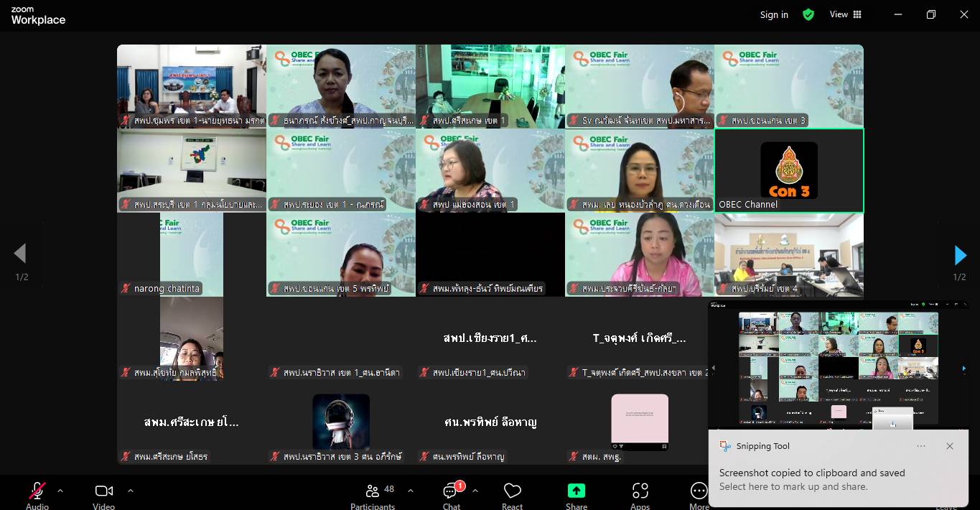Select สพป.นราธิวาส เขต 1 ศน.ฮานีดา tile
Screen dimensions: 980x510
pos(341,338)
